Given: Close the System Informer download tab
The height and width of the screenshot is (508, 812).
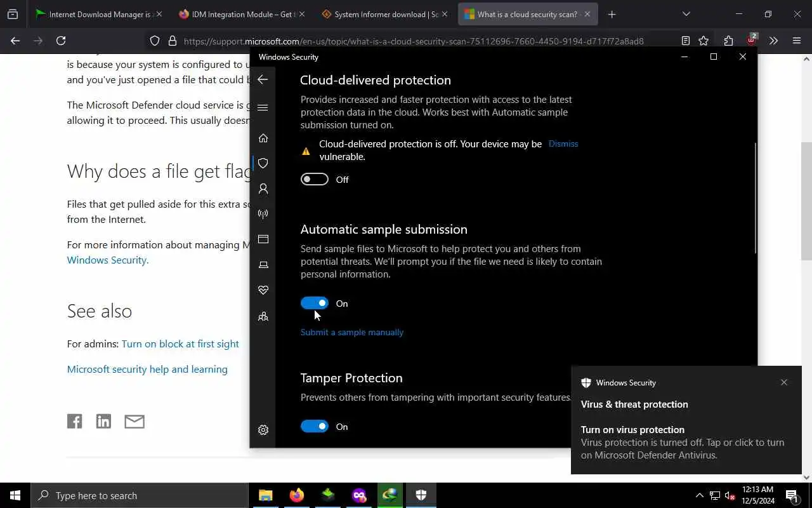Looking at the screenshot, I should click(444, 14).
